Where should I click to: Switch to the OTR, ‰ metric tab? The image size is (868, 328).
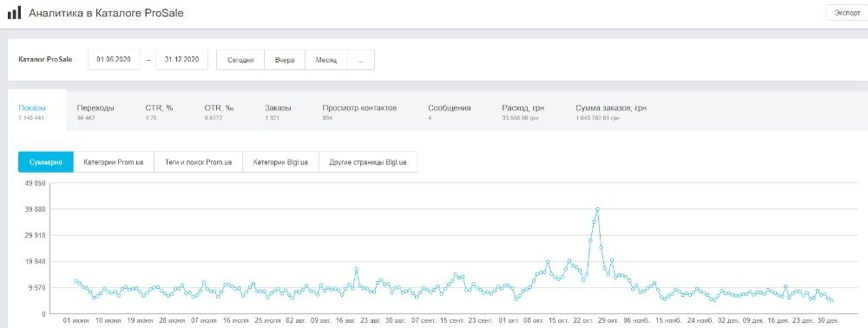pyautogui.click(x=220, y=111)
